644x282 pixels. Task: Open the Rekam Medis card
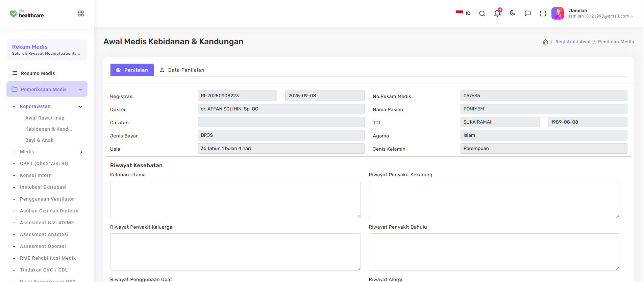pyautogui.click(x=47, y=50)
